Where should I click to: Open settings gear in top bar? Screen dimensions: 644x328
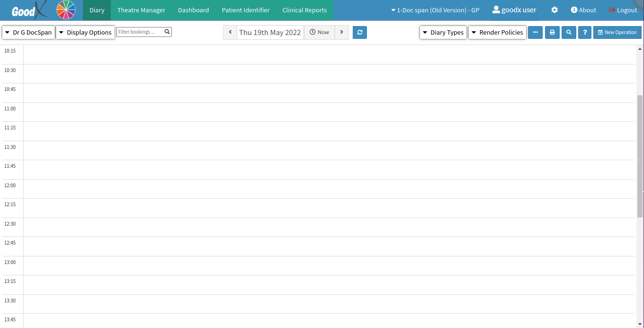pos(555,10)
